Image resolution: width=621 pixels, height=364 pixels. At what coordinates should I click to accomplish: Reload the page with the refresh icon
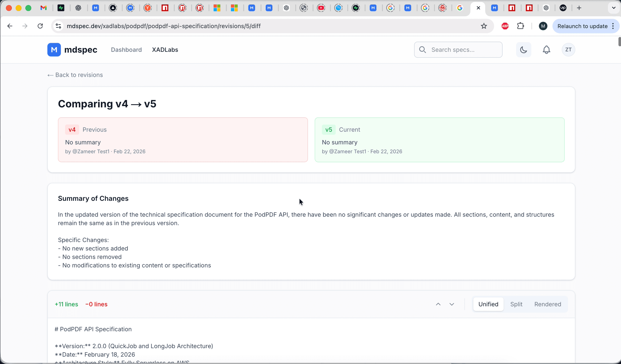[x=40, y=26]
